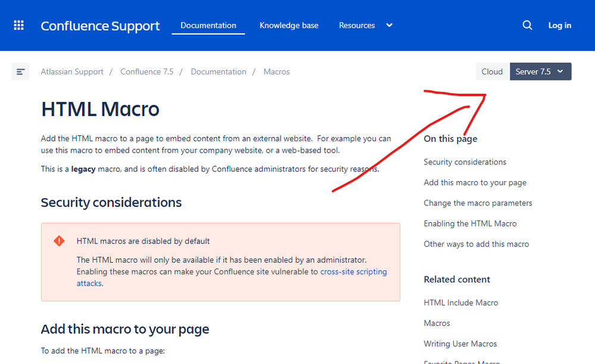This screenshot has width=595, height=364.
Task: Jump to Security considerations in page outline
Action: coord(465,162)
